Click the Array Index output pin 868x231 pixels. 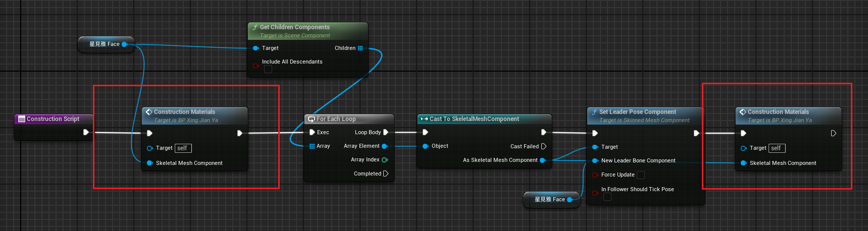click(385, 160)
